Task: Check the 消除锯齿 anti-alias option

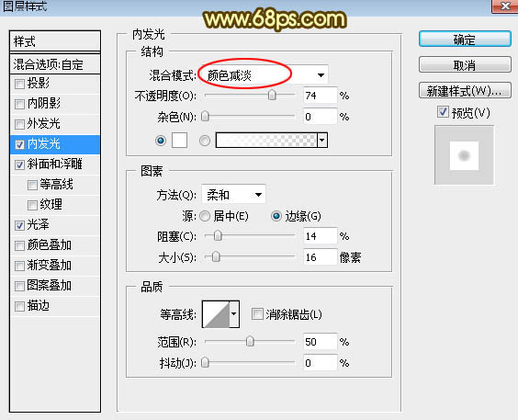Action: pyautogui.click(x=257, y=314)
